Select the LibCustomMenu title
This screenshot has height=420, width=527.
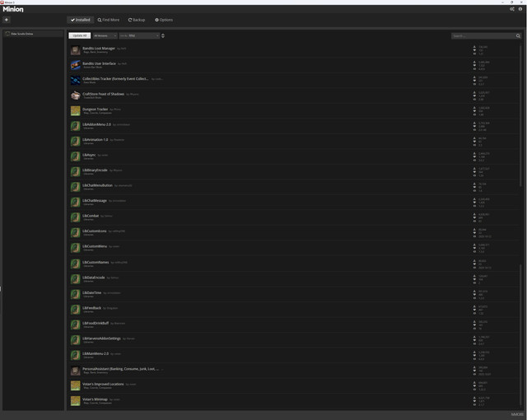click(x=95, y=246)
